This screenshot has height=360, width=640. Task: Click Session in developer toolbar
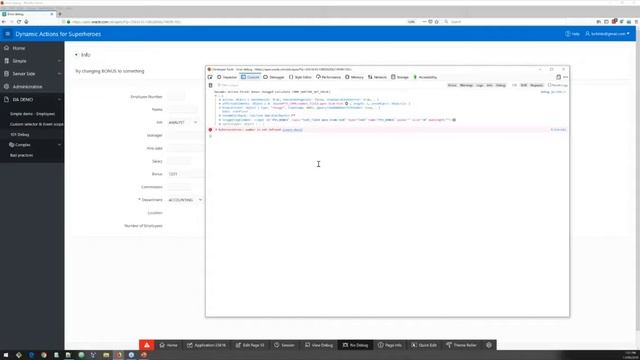(x=284, y=345)
